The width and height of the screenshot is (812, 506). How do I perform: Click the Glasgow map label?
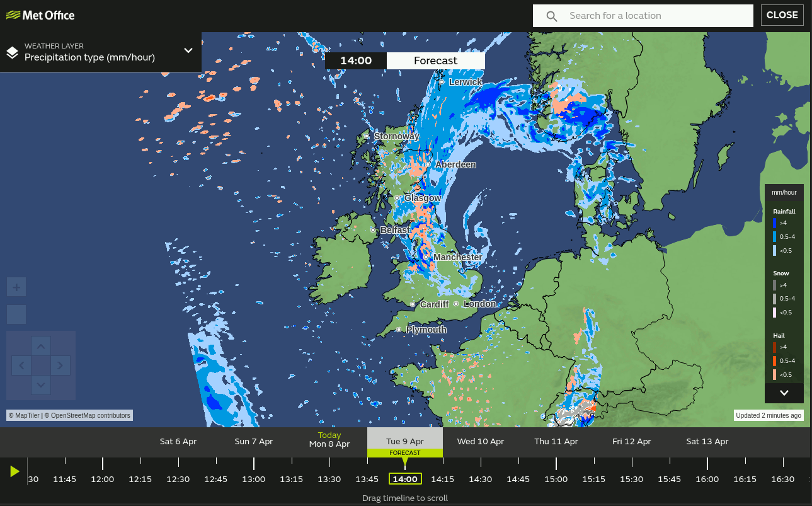tap(423, 198)
